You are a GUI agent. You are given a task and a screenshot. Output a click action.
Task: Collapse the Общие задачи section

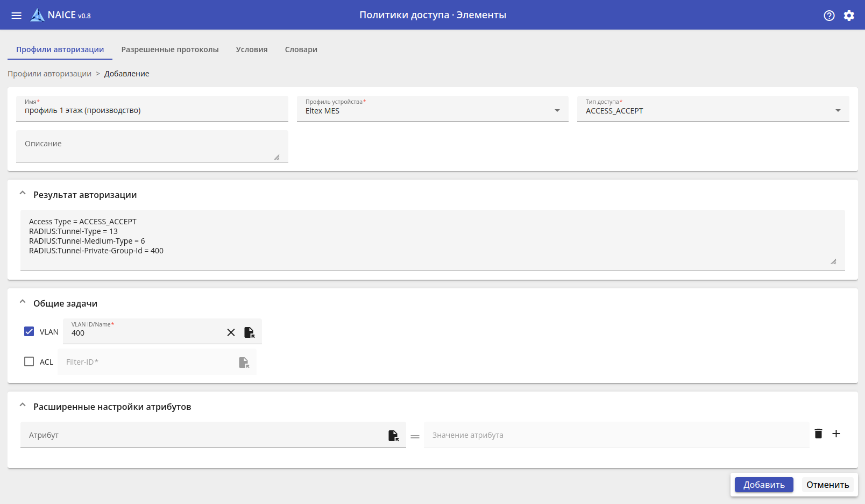click(23, 302)
